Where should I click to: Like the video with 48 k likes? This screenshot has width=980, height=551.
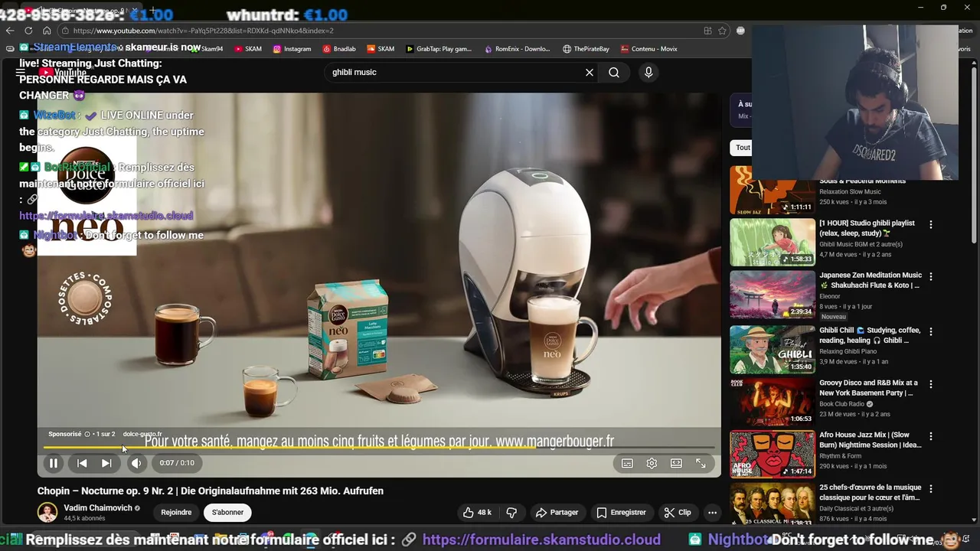tap(476, 512)
